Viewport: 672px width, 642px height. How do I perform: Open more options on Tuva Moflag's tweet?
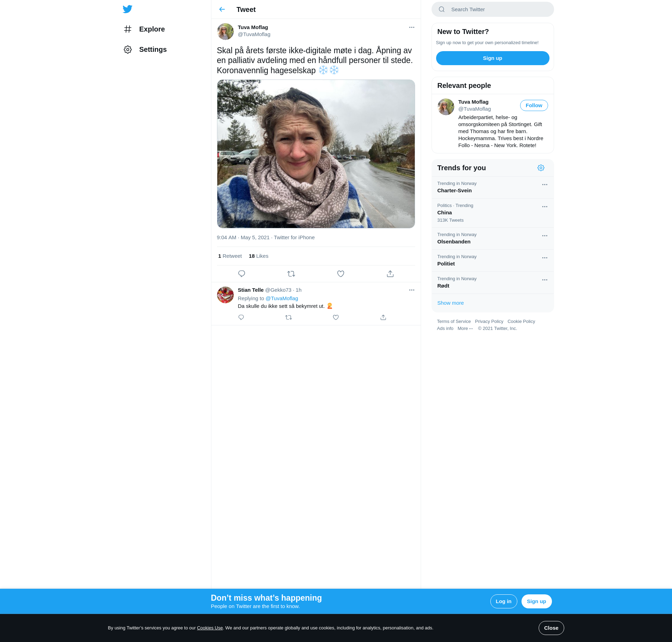click(x=412, y=27)
